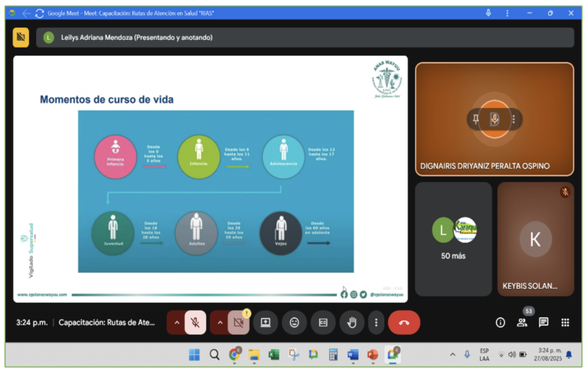Open browser three-dot menu in title bar
The image size is (588, 373).
[x=507, y=13]
